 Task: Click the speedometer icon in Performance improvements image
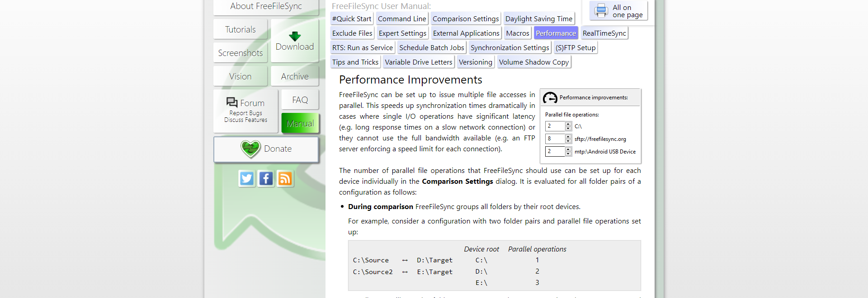pos(550,98)
